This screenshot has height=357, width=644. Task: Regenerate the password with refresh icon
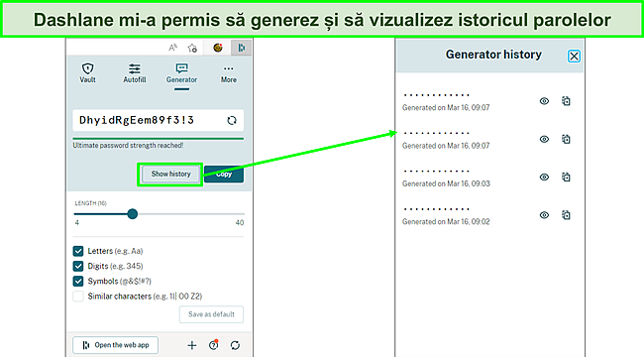point(232,120)
